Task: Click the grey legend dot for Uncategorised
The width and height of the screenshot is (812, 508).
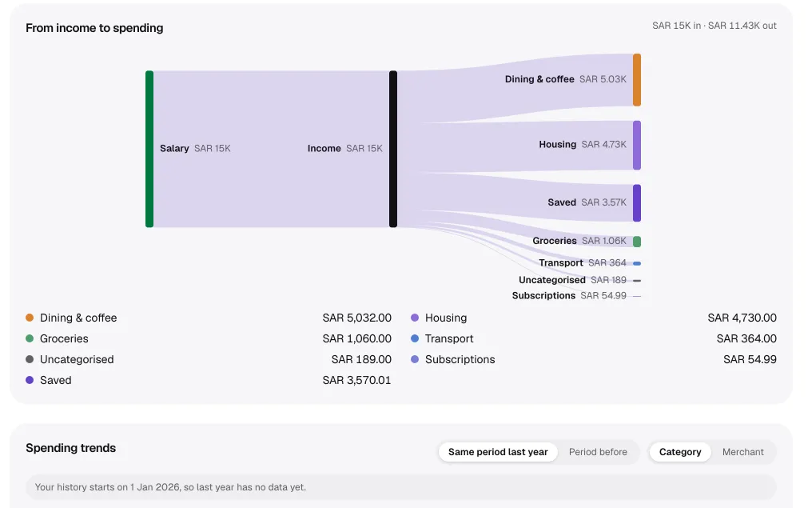Action: [x=30, y=358]
